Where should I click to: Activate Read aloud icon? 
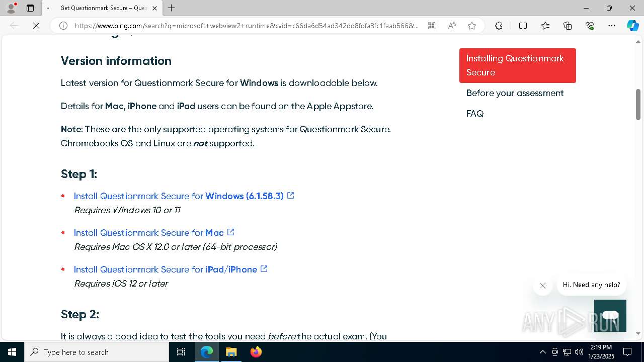(452, 26)
